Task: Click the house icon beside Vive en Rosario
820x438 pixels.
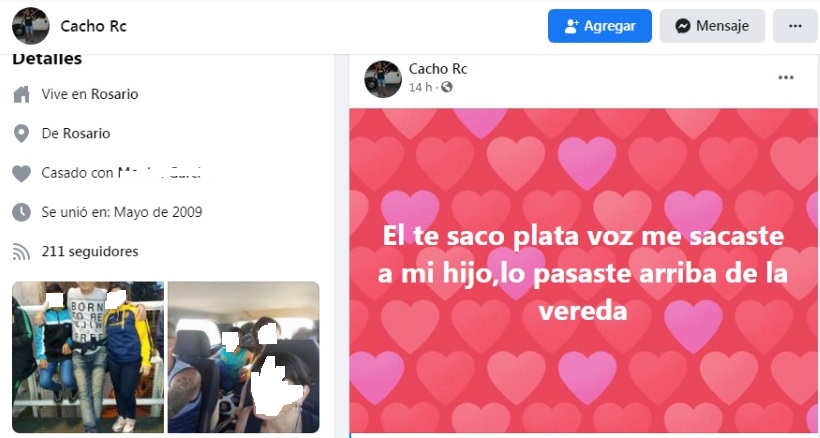Action: 21,95
